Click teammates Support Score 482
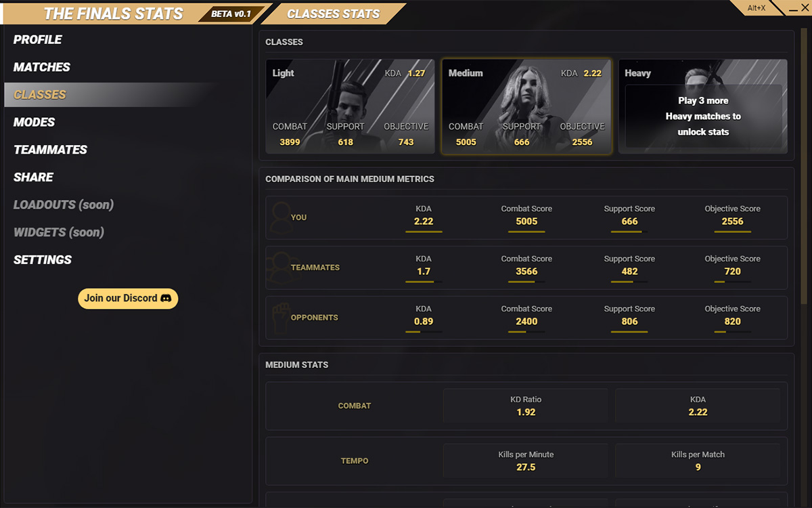The height and width of the screenshot is (508, 812). point(629,272)
